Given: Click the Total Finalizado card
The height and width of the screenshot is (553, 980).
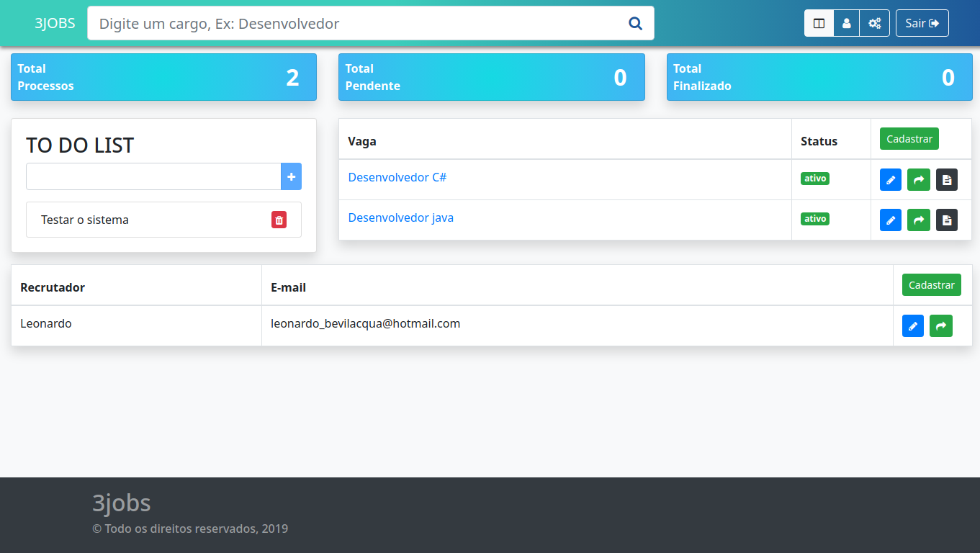Looking at the screenshot, I should (x=819, y=77).
